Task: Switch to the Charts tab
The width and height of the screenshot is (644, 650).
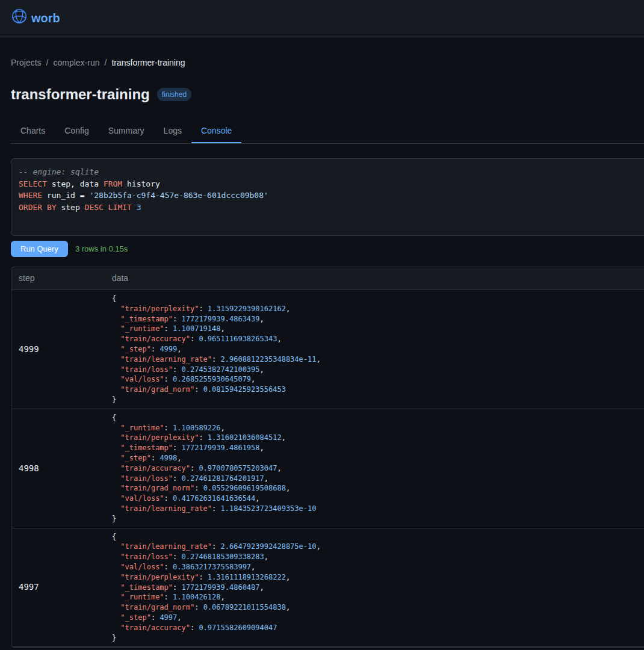Action: (x=33, y=131)
